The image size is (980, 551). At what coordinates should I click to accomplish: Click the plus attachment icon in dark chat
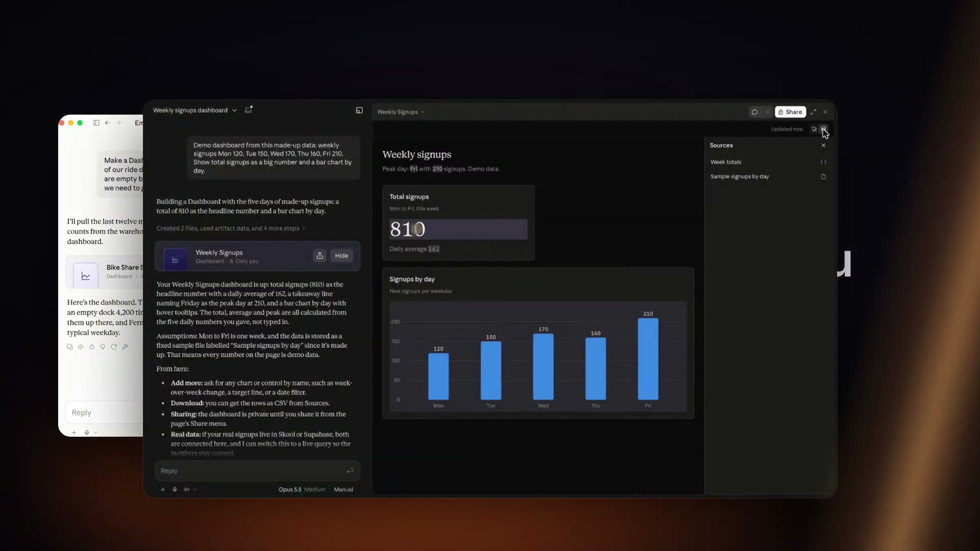pyautogui.click(x=163, y=490)
